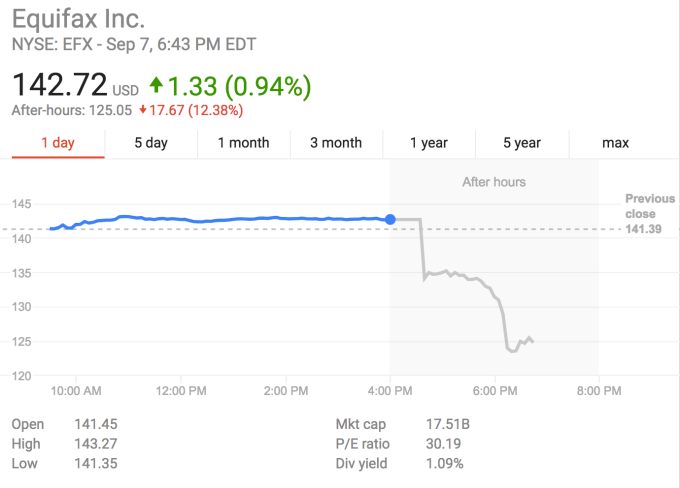Click the Mkt cap 17.51B value
The height and width of the screenshot is (488, 680).
(x=449, y=424)
